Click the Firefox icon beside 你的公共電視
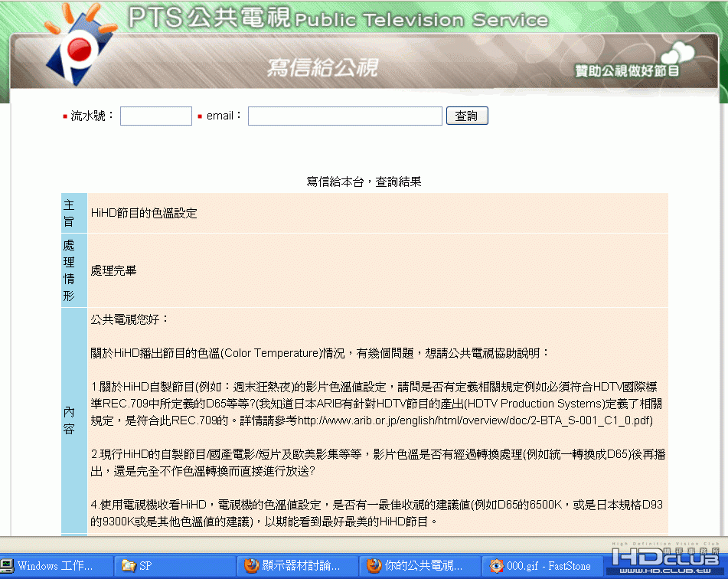This screenshot has height=579, width=728. coord(374,565)
